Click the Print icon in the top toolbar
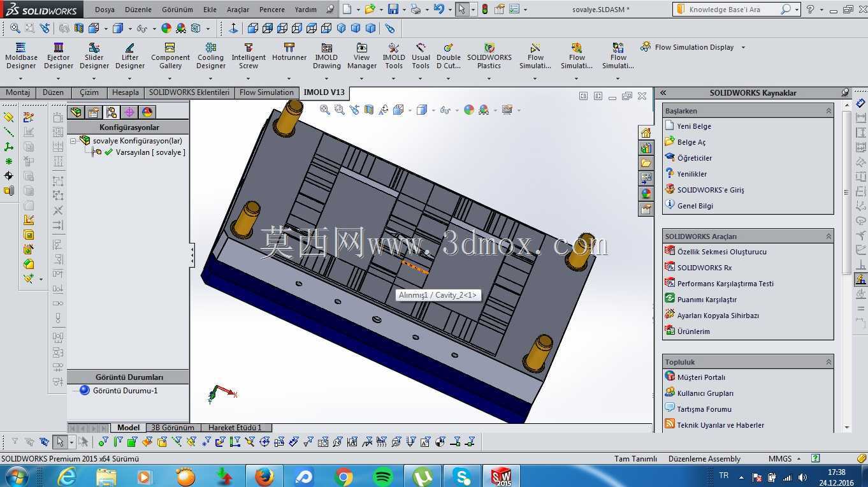This screenshot has width=868, height=487. coord(416,10)
